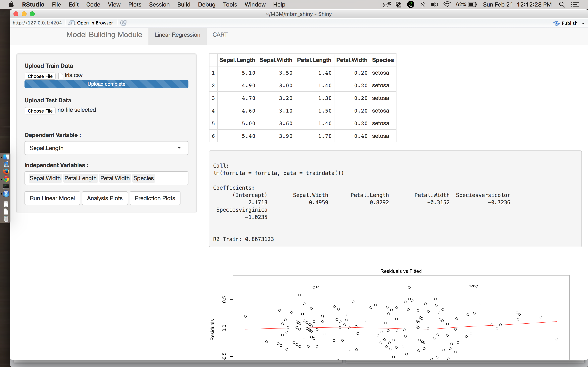This screenshot has height=367, width=588.
Task: Open Firefox from the dock
Action: pos(6,172)
